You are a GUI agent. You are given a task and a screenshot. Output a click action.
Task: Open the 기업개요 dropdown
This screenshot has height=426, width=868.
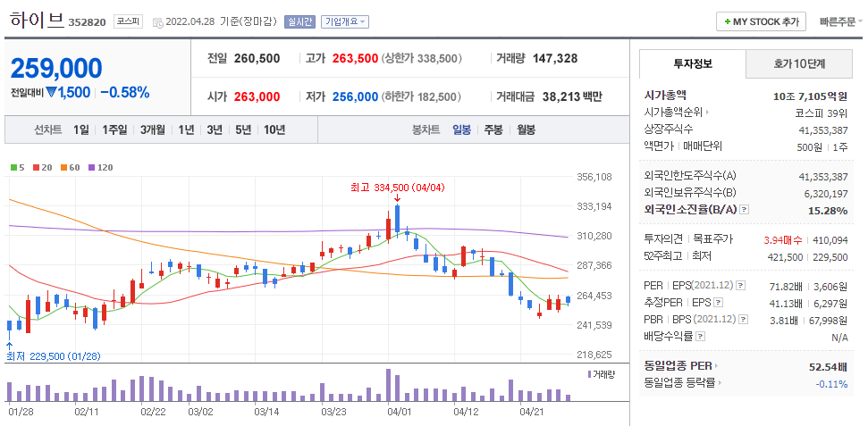tap(345, 21)
